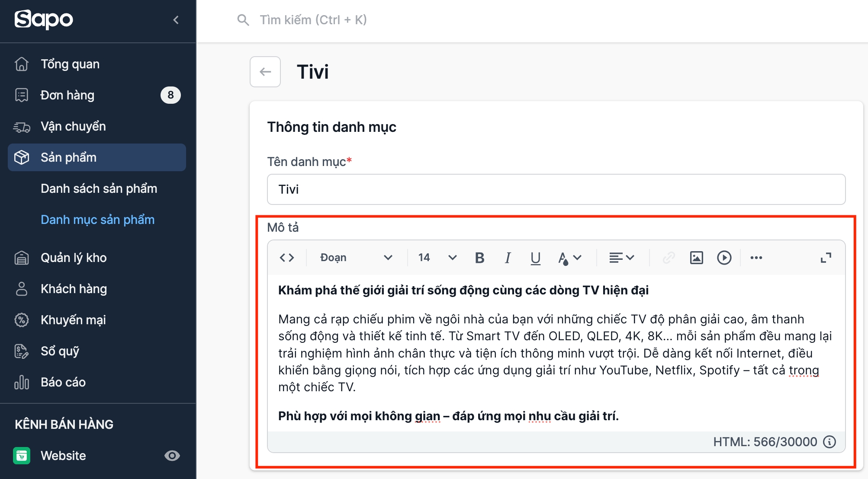Apply italic formatting to description
Screen dimensions: 868x479
click(x=508, y=258)
